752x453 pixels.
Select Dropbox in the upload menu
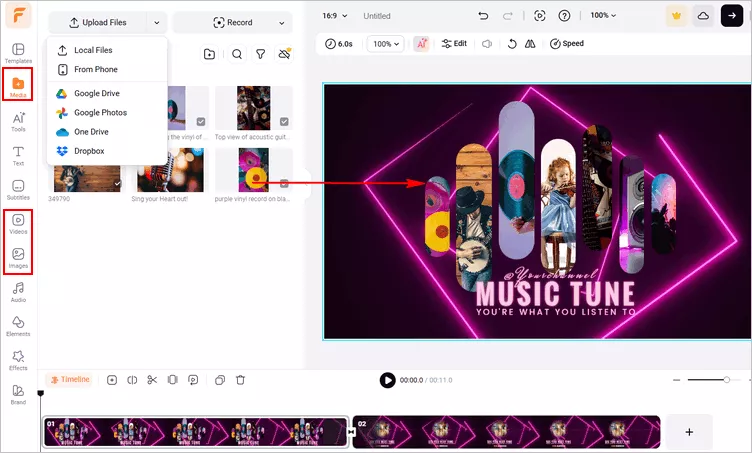click(89, 150)
